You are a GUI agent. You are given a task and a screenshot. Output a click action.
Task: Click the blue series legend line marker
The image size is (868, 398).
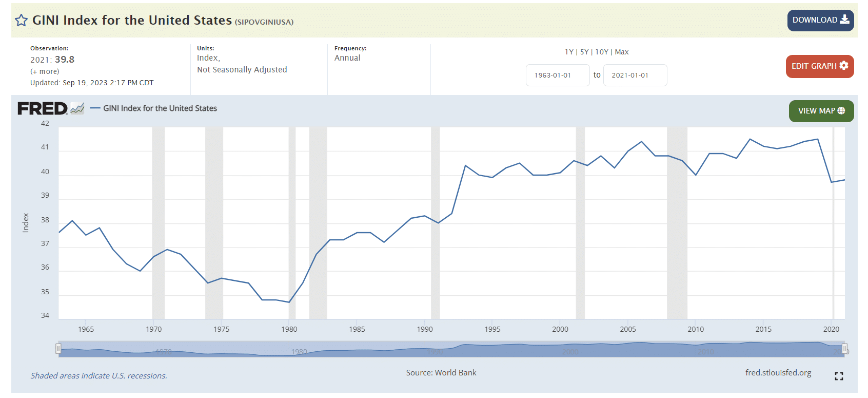[95, 108]
